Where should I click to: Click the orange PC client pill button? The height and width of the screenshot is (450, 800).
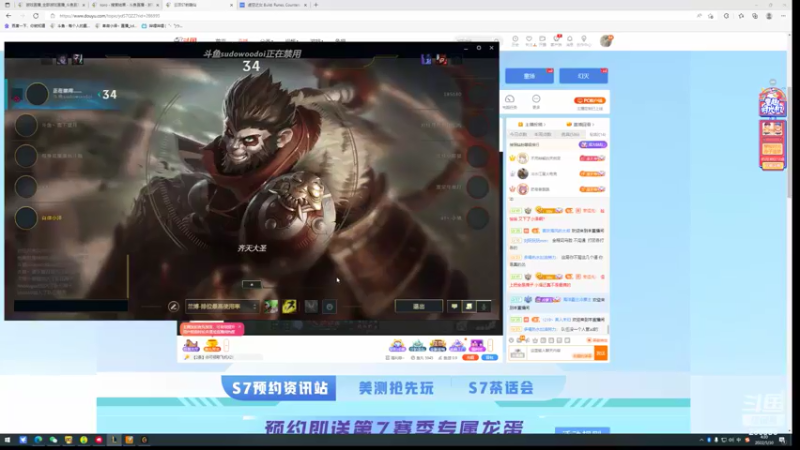pos(590,101)
